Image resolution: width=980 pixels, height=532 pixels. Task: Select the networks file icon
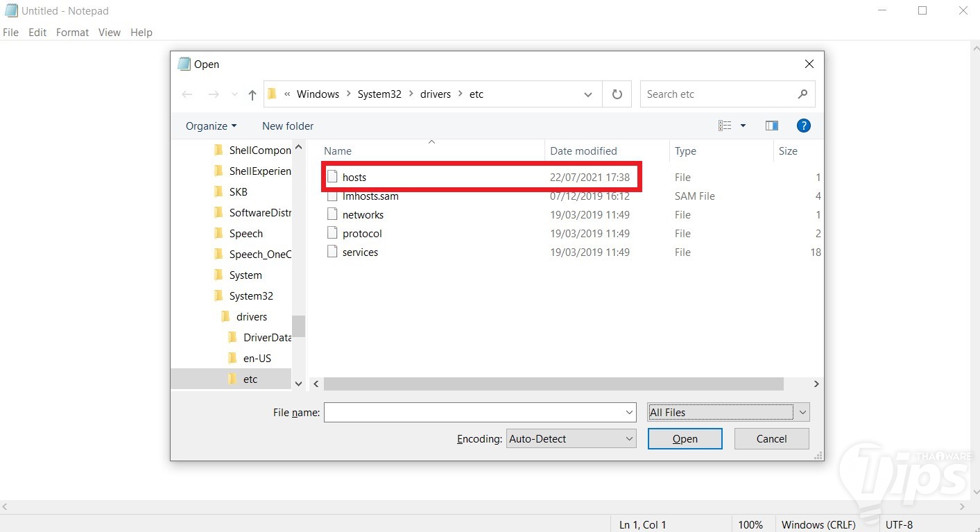coord(332,214)
